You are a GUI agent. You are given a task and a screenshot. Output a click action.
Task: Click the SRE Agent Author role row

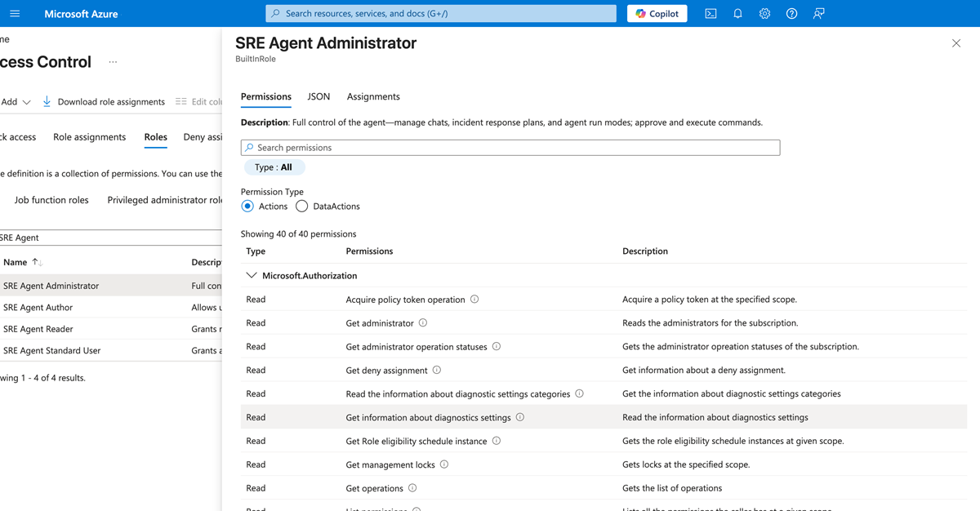pos(110,308)
